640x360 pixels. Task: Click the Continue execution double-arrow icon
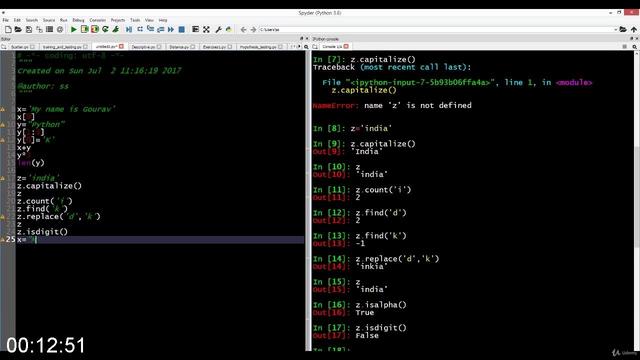[x=171, y=29]
